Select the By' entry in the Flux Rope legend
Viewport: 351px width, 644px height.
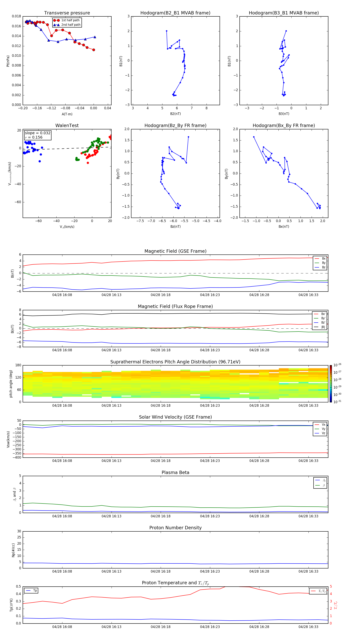[320, 318]
